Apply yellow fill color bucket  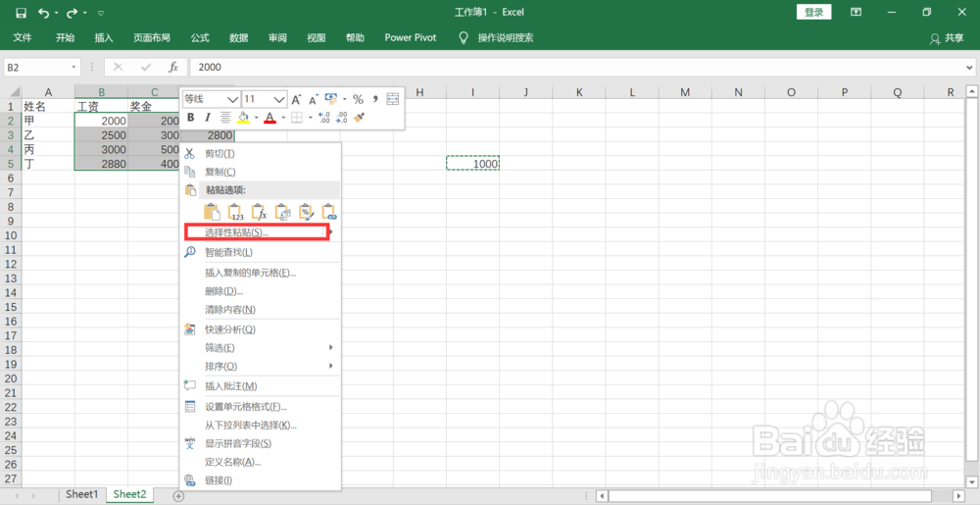pos(243,117)
